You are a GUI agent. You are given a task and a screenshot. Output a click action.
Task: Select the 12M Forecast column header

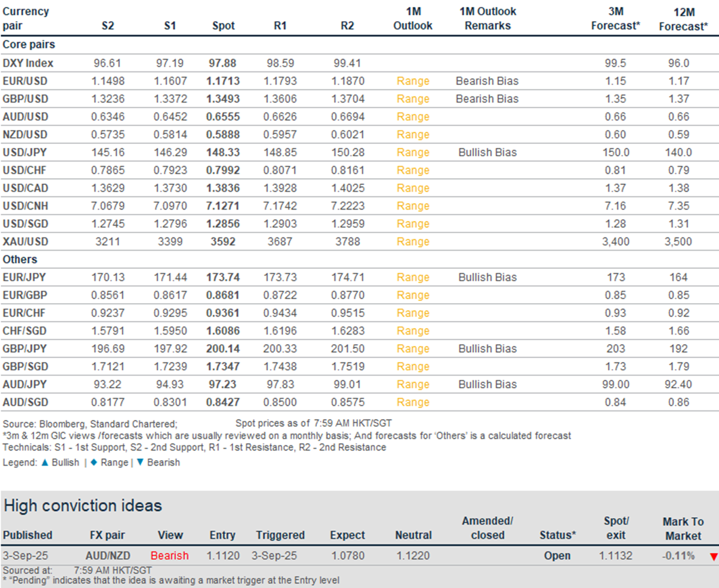(684, 18)
